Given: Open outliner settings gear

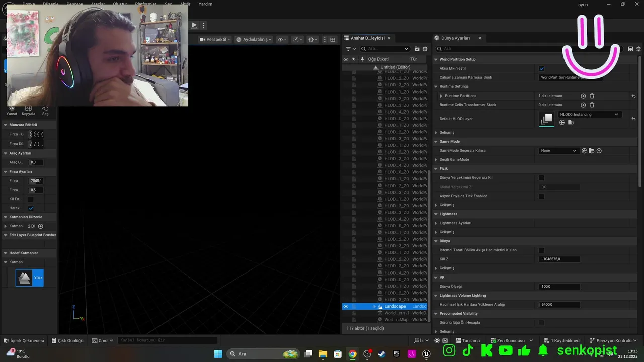Looking at the screenshot, I should [x=425, y=49].
